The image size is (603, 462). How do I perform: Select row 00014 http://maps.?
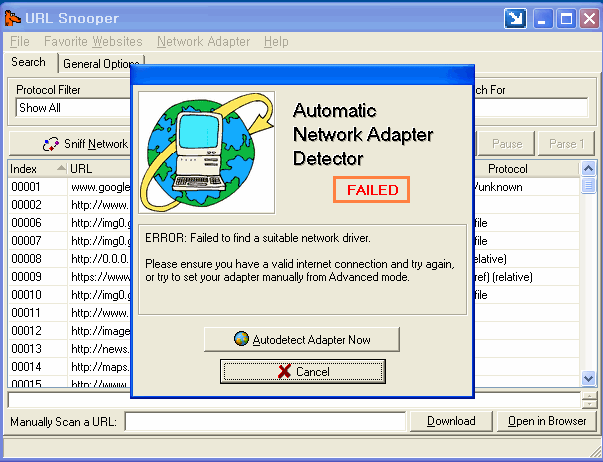click(x=69, y=367)
